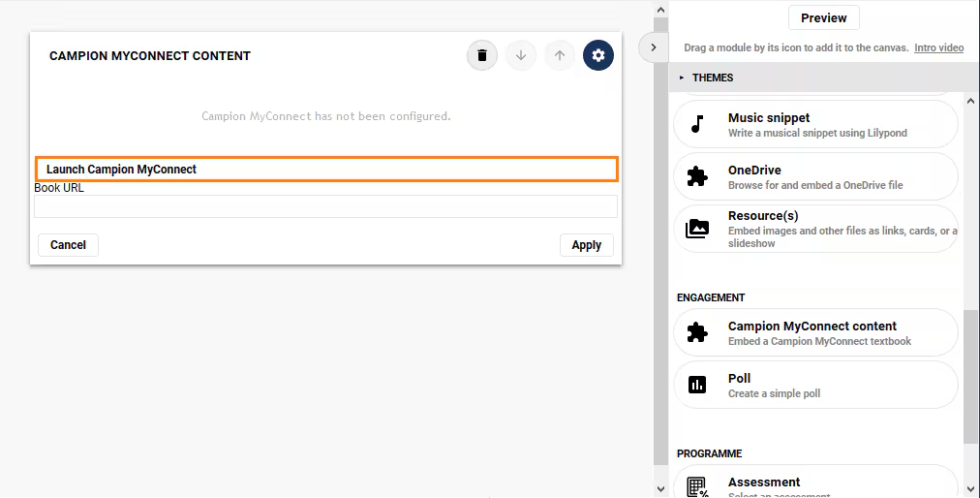Click the PROGRAMME section heading
980x498 pixels.
710,453
